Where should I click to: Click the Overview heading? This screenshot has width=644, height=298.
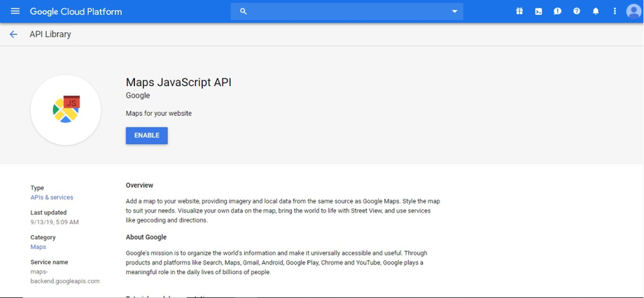coord(139,185)
